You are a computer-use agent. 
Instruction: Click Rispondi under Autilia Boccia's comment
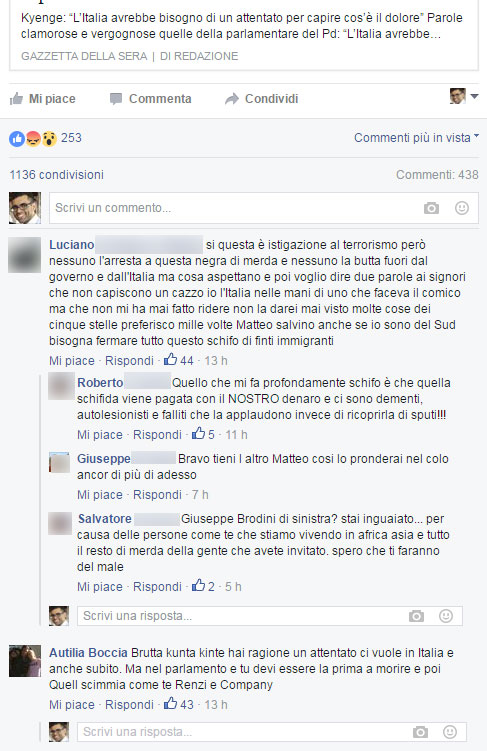129,705
